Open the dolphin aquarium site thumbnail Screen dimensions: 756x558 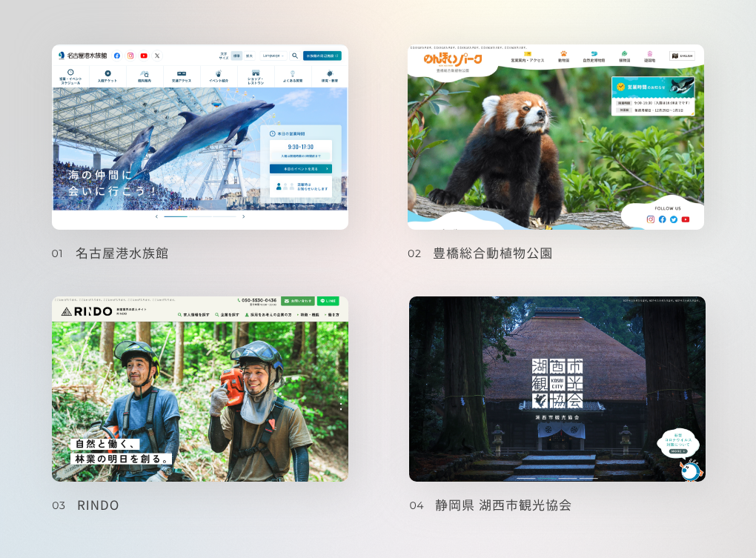[200, 137]
